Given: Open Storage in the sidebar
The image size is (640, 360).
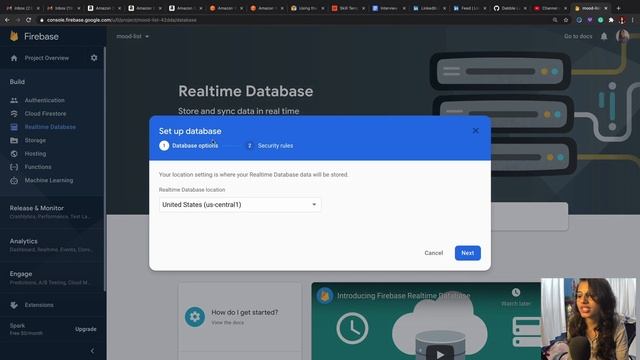Looking at the screenshot, I should pyautogui.click(x=35, y=140).
